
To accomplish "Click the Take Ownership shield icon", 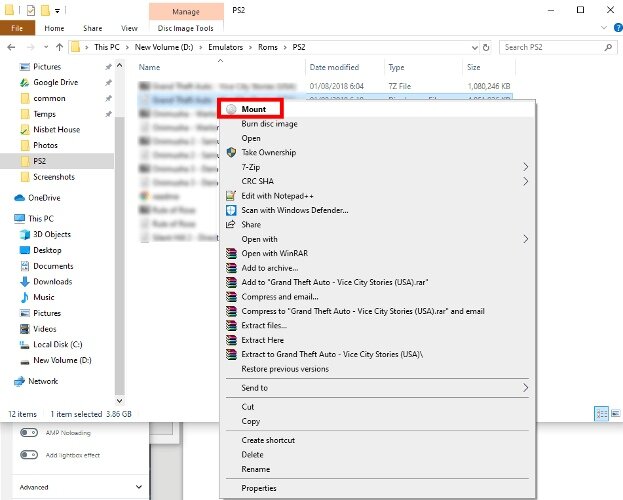I will [231, 153].
